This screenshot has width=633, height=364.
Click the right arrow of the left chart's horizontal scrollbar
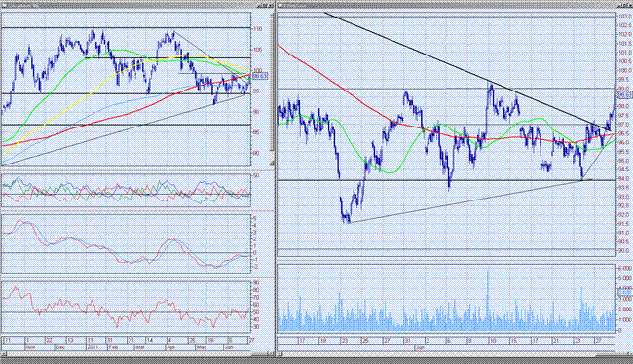click(272, 354)
